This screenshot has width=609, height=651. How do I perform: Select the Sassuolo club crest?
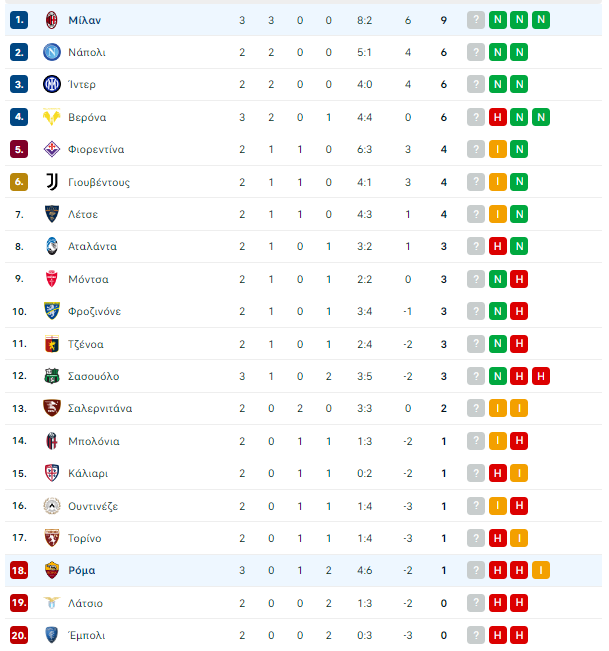[x=51, y=376]
